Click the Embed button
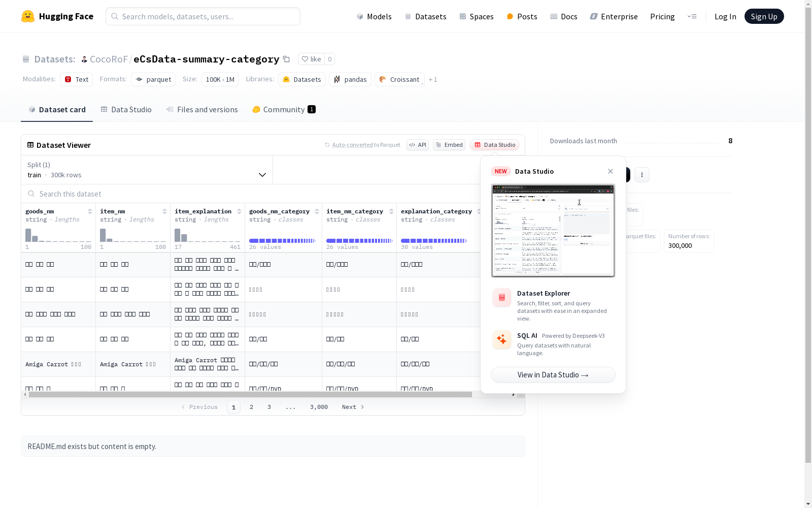The width and height of the screenshot is (812, 508). 449,145
